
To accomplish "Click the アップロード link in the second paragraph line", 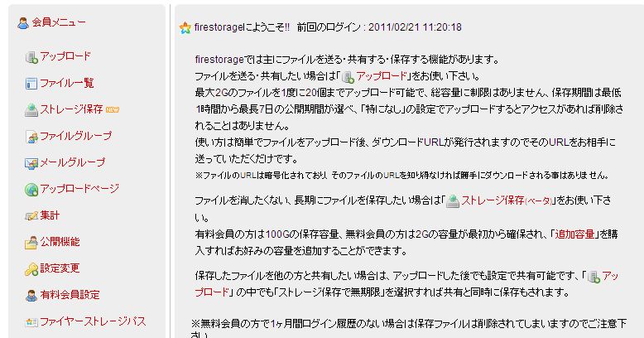I will click(381, 76).
